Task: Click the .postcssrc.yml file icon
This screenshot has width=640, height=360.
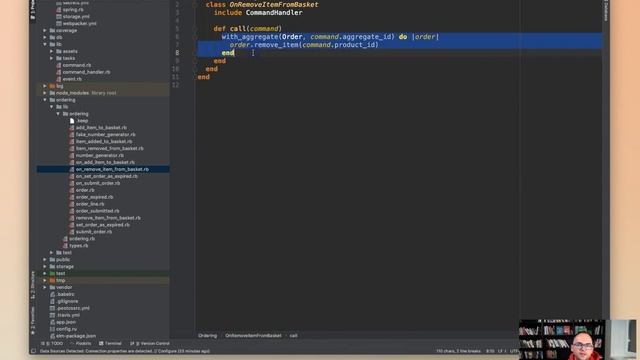Action: tap(52, 308)
